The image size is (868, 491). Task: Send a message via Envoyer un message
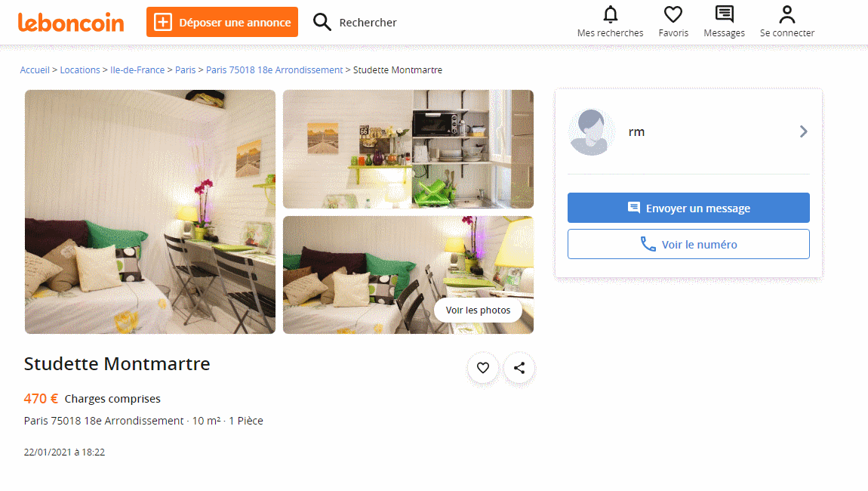(x=688, y=208)
